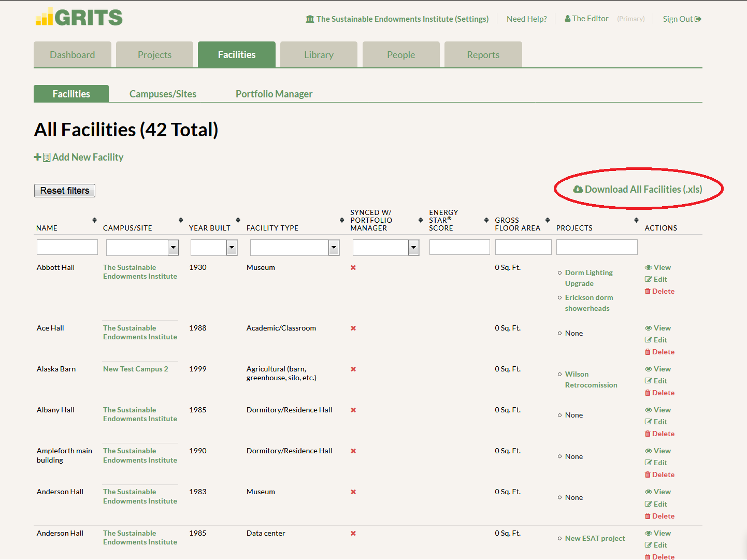Click the Edit pencil icon for Alaska Barn
Screen dimensions: 747x560
pos(648,381)
